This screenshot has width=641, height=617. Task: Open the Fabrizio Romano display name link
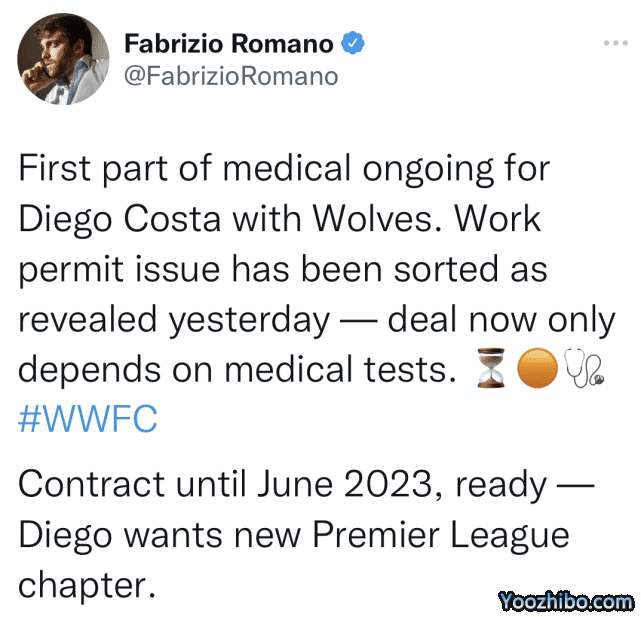231,43
